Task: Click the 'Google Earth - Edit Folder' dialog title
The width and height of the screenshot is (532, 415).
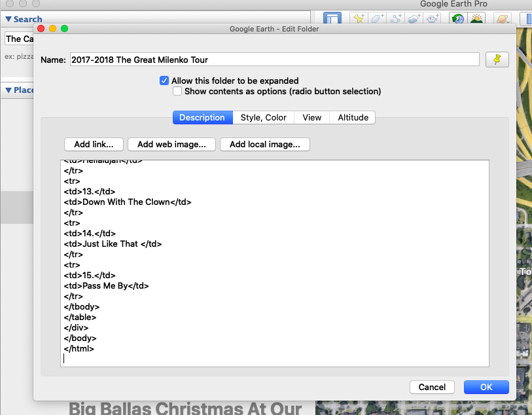Action: 274,29
